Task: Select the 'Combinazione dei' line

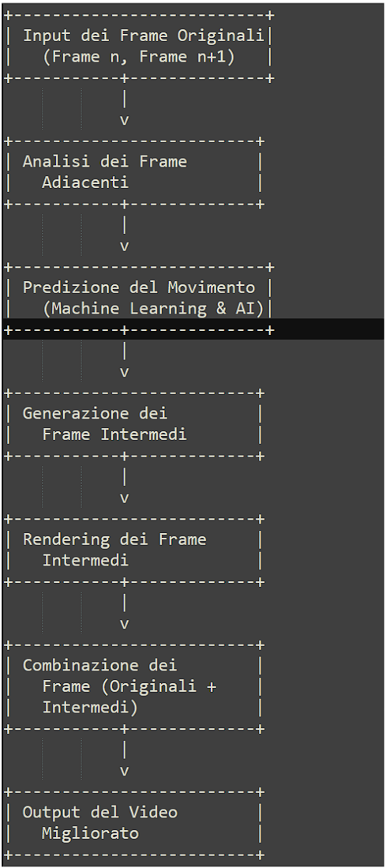Action: [x=100, y=665]
